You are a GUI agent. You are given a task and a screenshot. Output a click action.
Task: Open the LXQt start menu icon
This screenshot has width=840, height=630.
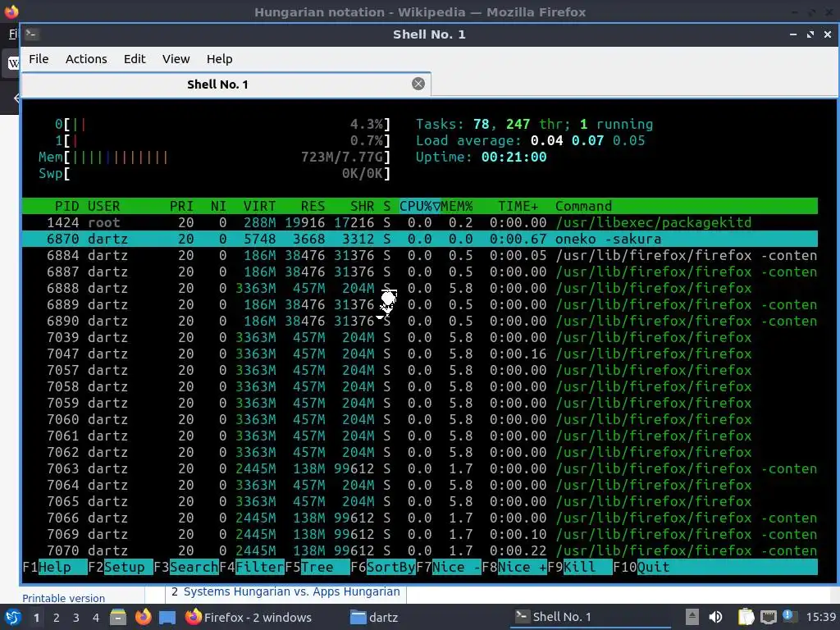tap(11, 617)
